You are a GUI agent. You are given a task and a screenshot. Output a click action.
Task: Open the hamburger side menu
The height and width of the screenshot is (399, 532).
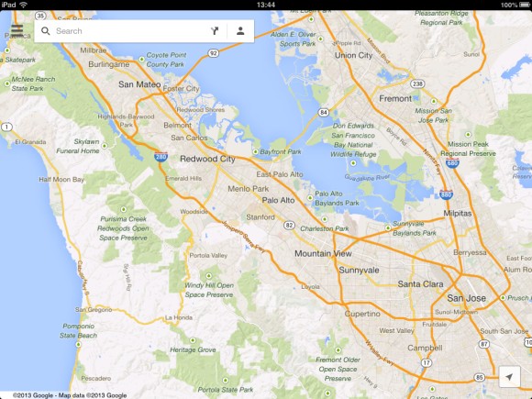click(17, 30)
